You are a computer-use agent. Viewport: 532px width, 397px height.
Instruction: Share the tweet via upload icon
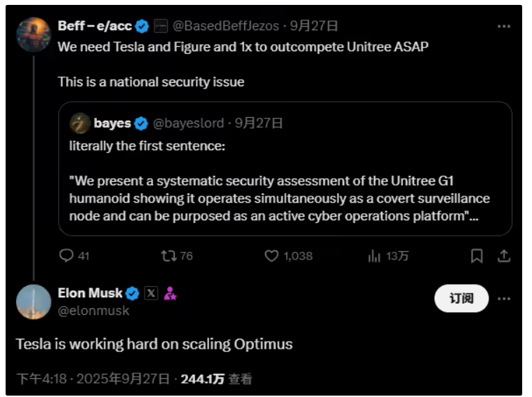click(x=503, y=256)
